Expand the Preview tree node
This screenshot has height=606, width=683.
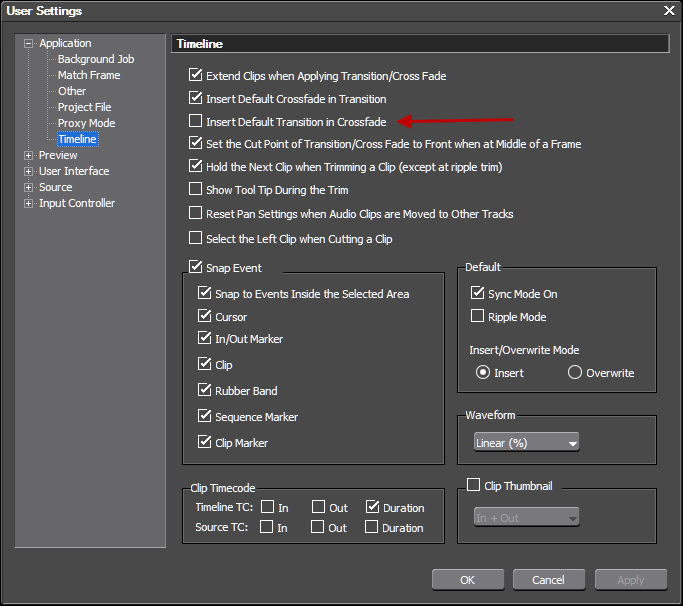(x=29, y=155)
